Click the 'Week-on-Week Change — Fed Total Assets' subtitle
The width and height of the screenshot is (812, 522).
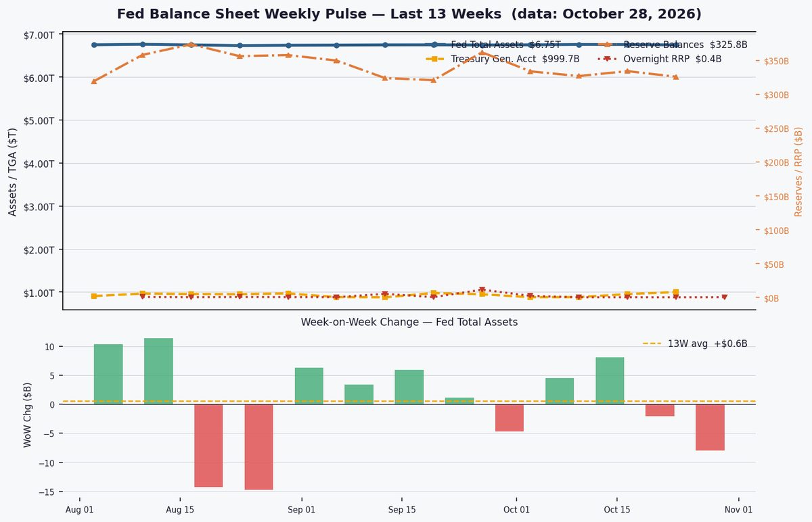[x=409, y=323]
